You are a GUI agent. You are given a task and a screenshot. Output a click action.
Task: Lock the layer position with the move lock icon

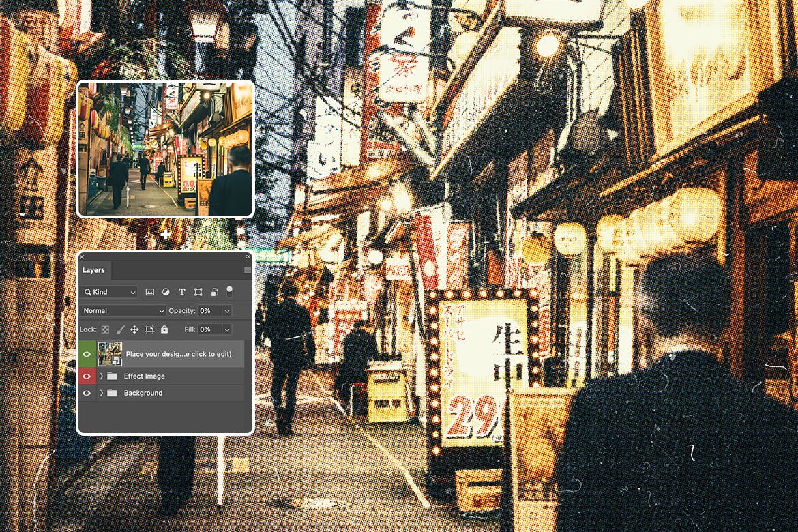133,329
